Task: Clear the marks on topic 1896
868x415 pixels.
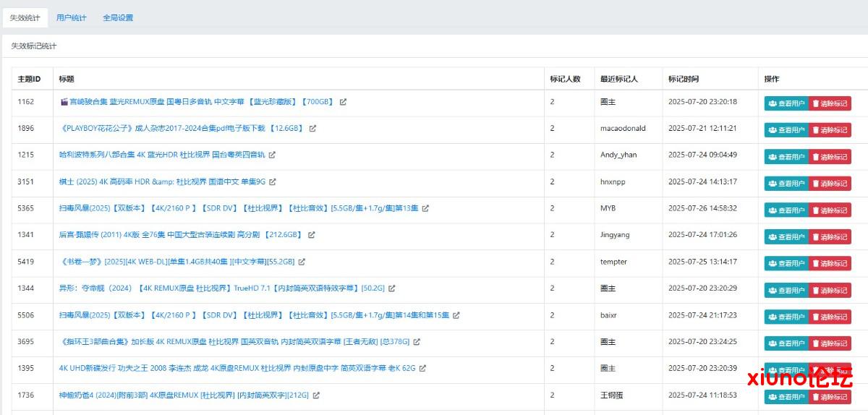Action: click(830, 130)
